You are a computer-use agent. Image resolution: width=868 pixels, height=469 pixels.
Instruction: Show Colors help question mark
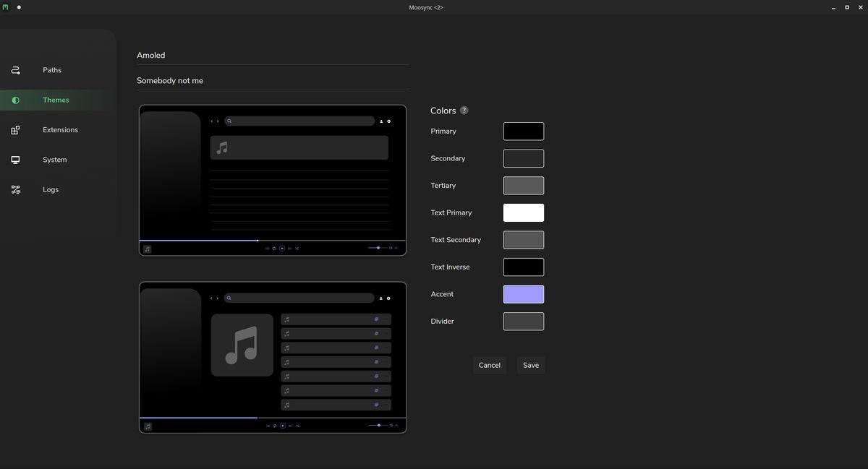click(464, 111)
